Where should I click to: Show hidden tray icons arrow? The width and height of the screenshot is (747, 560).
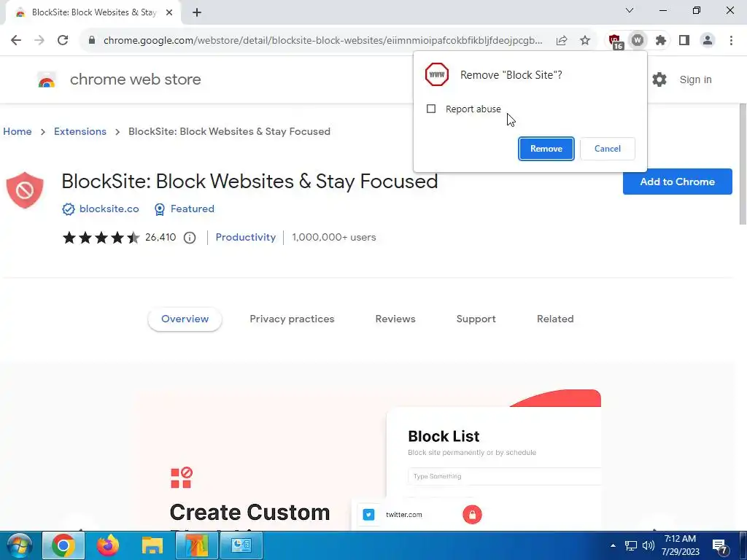613,545
